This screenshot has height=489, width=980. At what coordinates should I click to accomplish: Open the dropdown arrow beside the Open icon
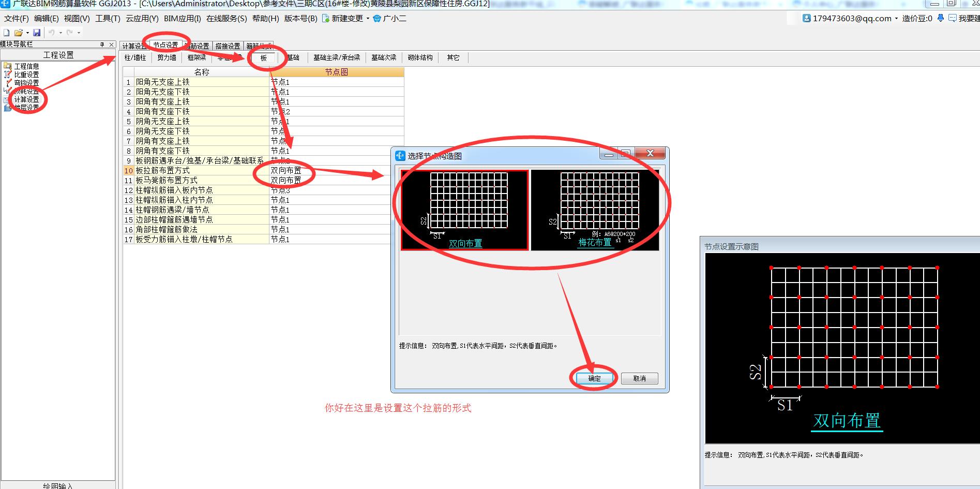(x=27, y=33)
